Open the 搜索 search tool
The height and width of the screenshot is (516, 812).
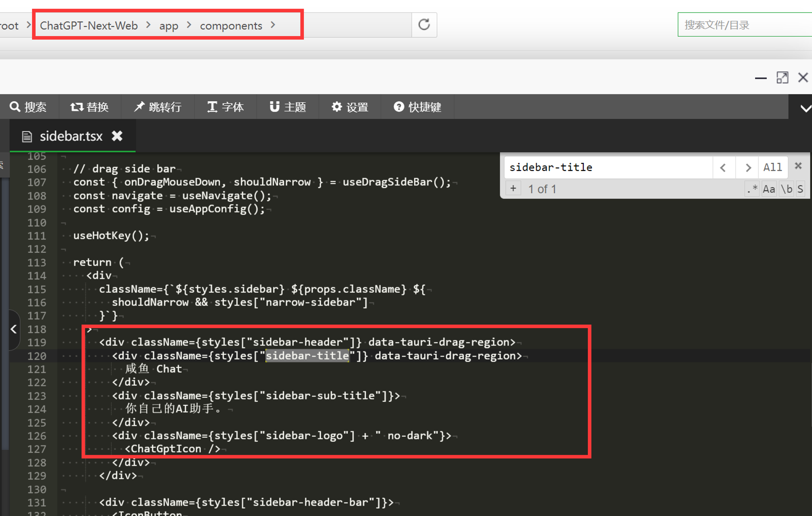28,107
